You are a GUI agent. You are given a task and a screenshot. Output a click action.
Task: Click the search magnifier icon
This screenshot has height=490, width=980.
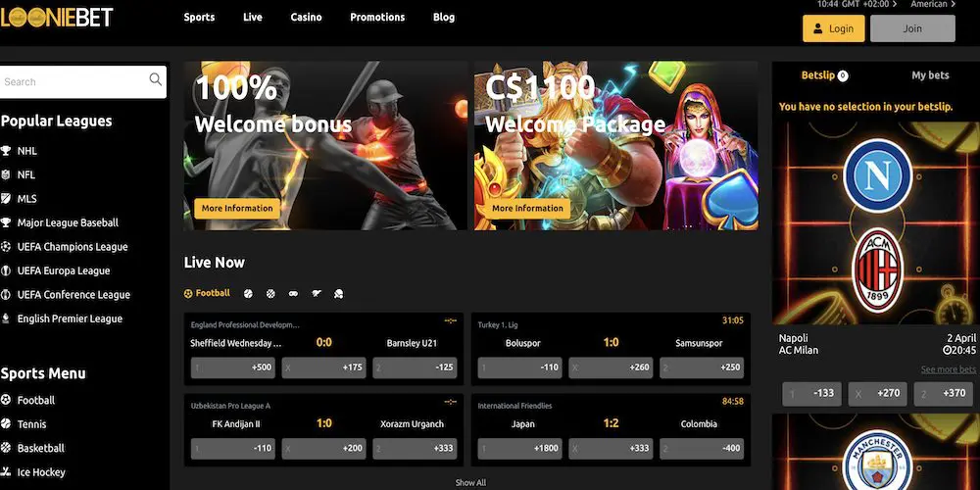[x=156, y=79]
